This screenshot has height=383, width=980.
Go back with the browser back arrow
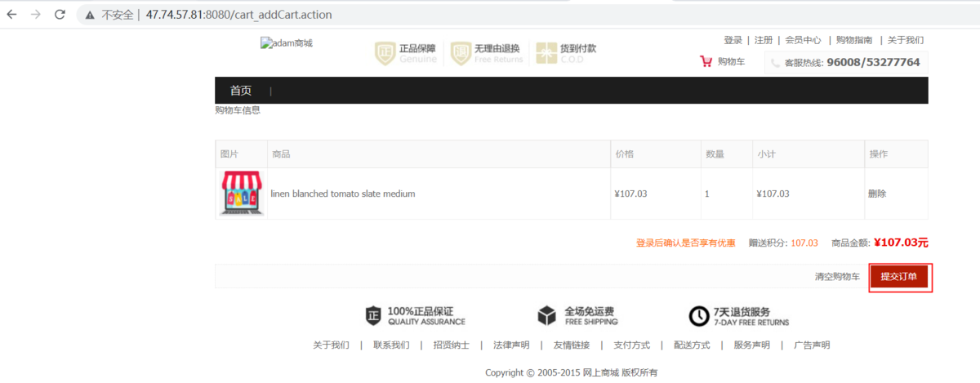point(11,15)
